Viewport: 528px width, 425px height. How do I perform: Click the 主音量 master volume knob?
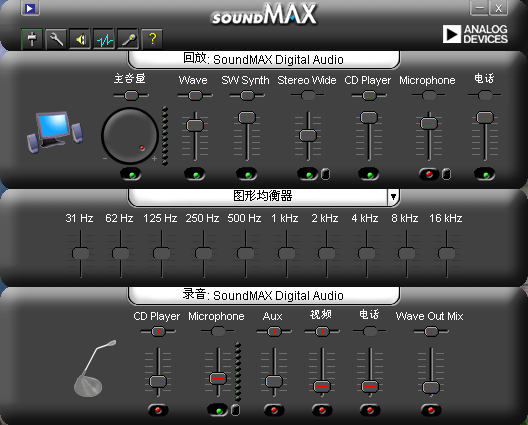tap(130, 135)
